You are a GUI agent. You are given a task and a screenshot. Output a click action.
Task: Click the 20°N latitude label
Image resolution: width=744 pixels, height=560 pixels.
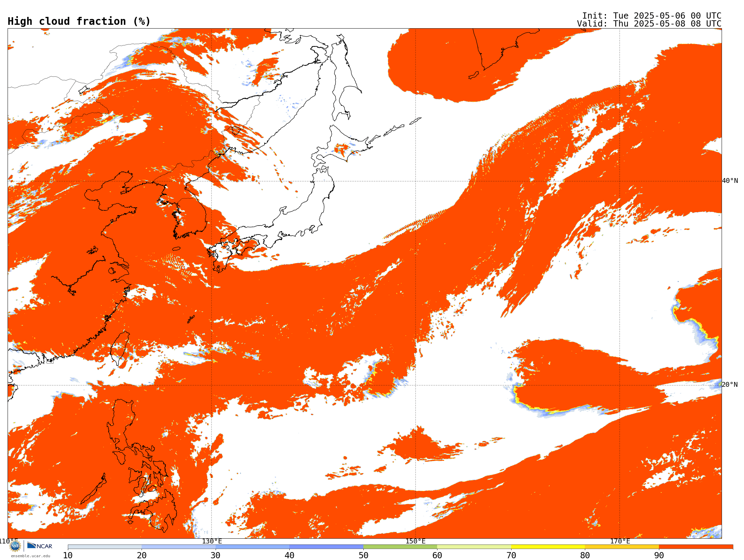[730, 385]
